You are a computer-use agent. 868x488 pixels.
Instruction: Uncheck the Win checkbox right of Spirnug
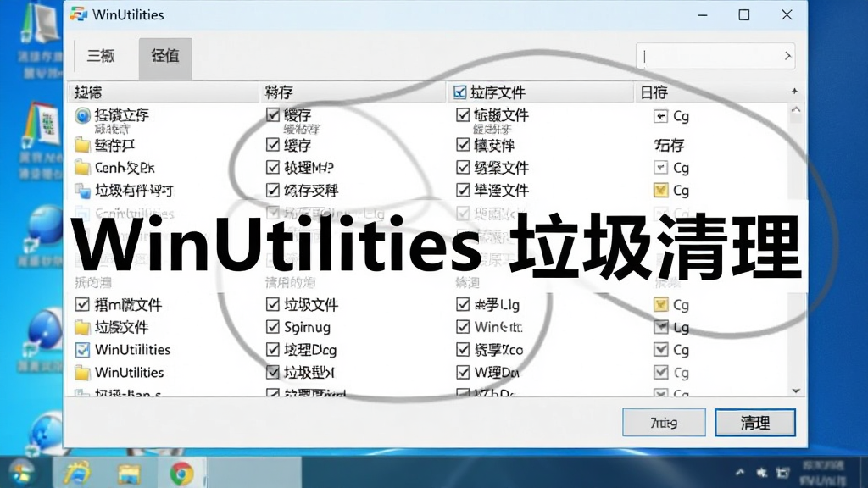pos(463,326)
